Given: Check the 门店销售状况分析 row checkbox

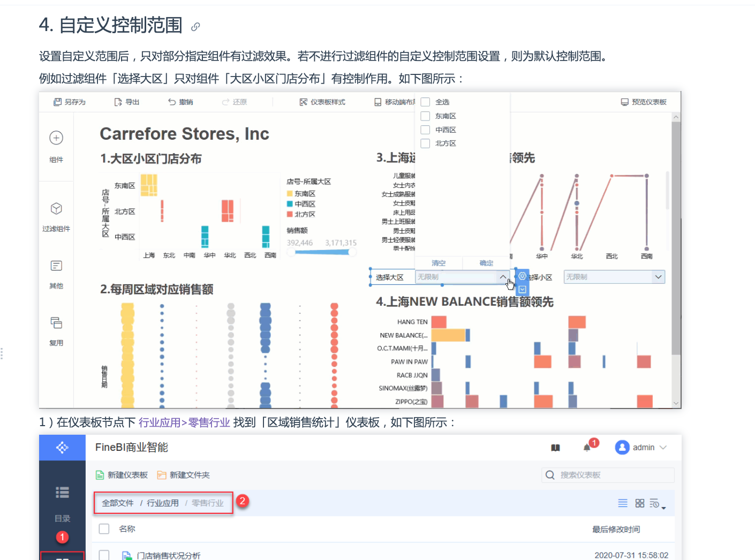Looking at the screenshot, I should pos(104,555).
